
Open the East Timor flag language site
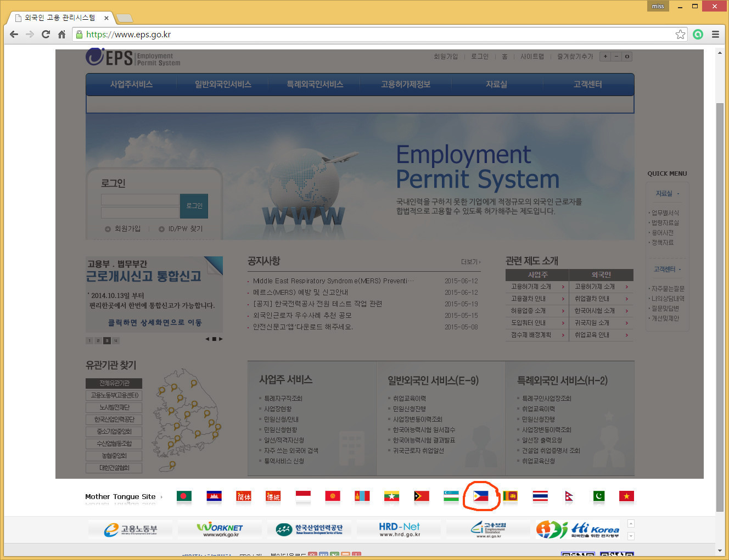421,496
